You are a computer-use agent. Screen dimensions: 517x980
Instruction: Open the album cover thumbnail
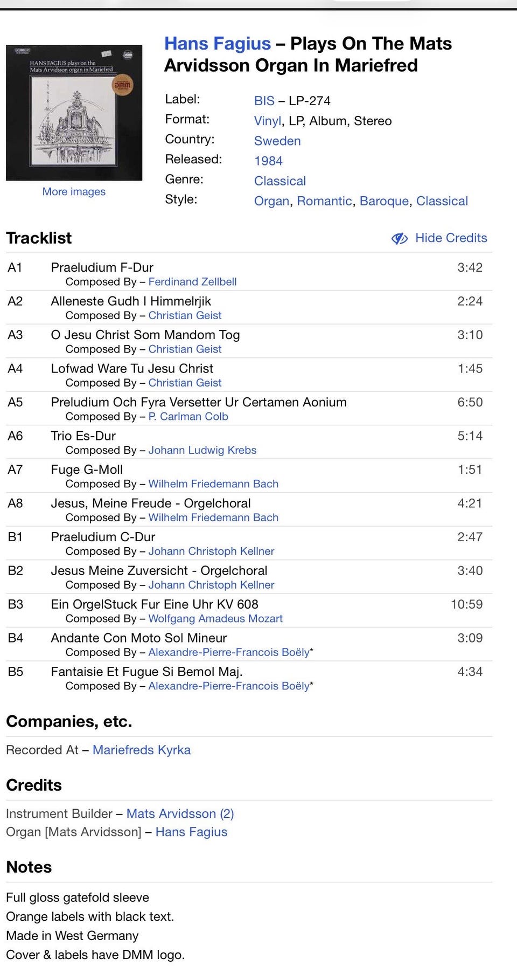click(74, 113)
